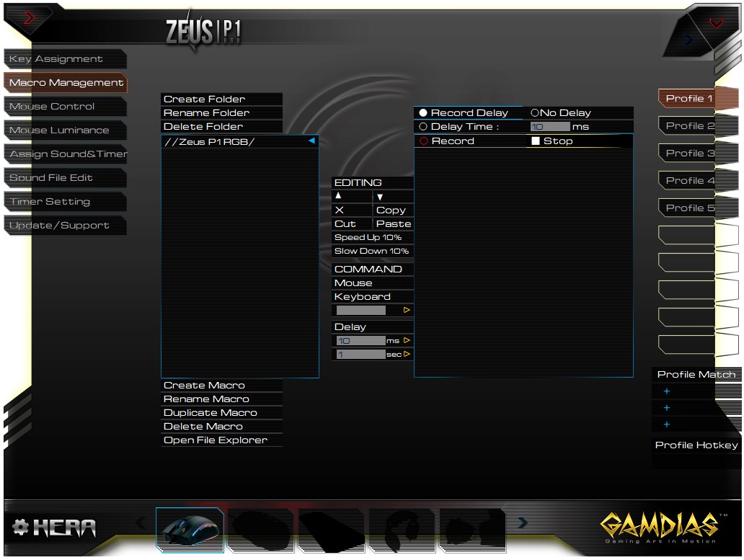
Task: Move macro step down with down arrow
Action: pyautogui.click(x=380, y=196)
